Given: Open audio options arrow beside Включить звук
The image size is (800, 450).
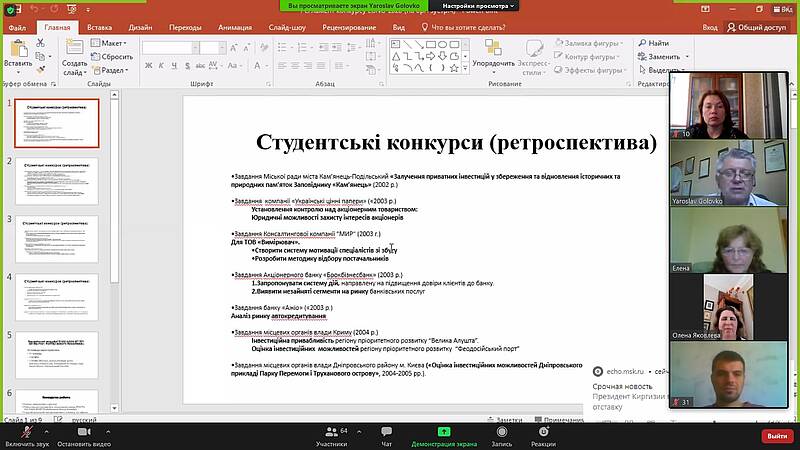Looking at the screenshot, I should (46, 432).
